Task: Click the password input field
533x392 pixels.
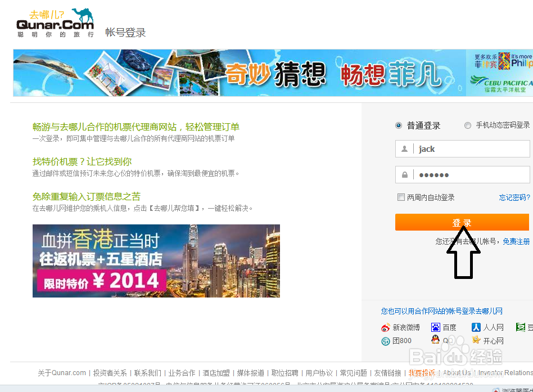Action: [462, 175]
